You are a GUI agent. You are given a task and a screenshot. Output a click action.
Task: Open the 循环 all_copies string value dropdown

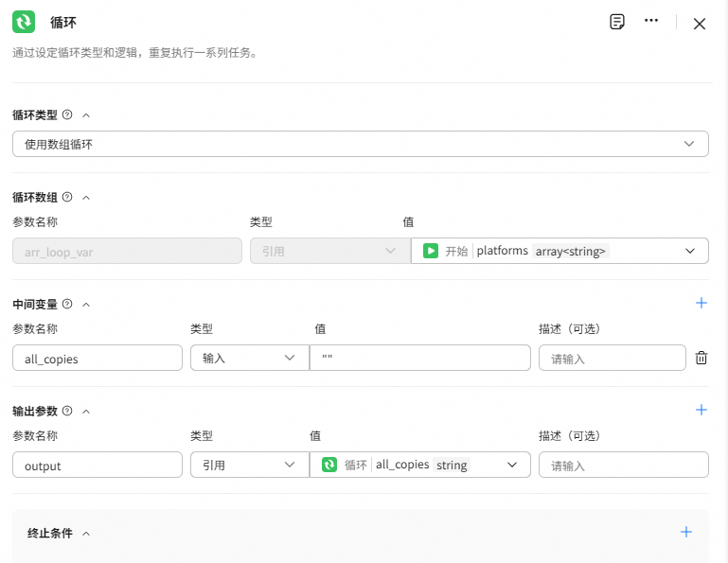pyautogui.click(x=420, y=465)
